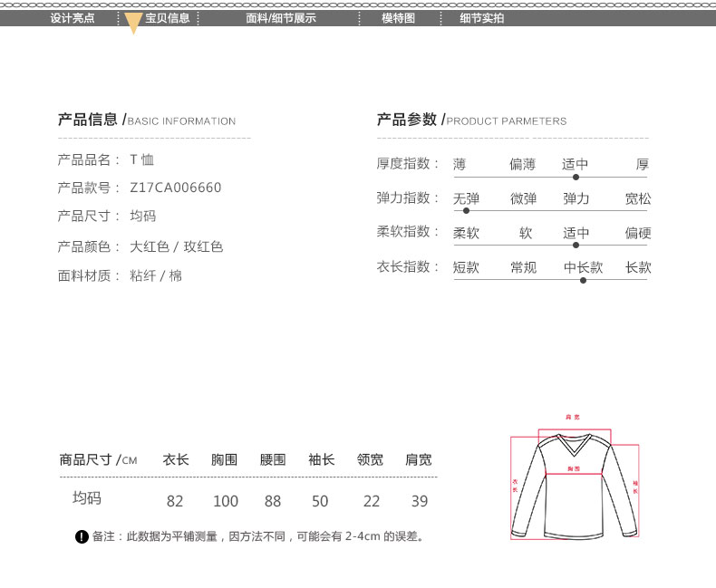
Task: Click the product code Z17CA006660
Action: (x=176, y=188)
